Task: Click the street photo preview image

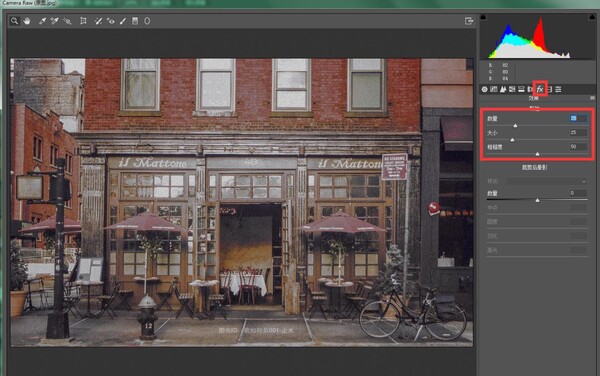Action: pyautogui.click(x=241, y=202)
